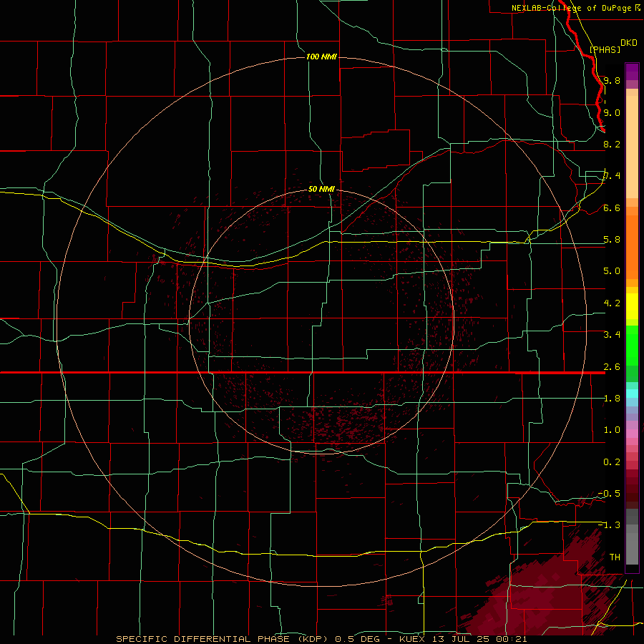644x644 pixels.
Task: Click the NEXLAB-College of DuPage credit text
Action: point(572,8)
